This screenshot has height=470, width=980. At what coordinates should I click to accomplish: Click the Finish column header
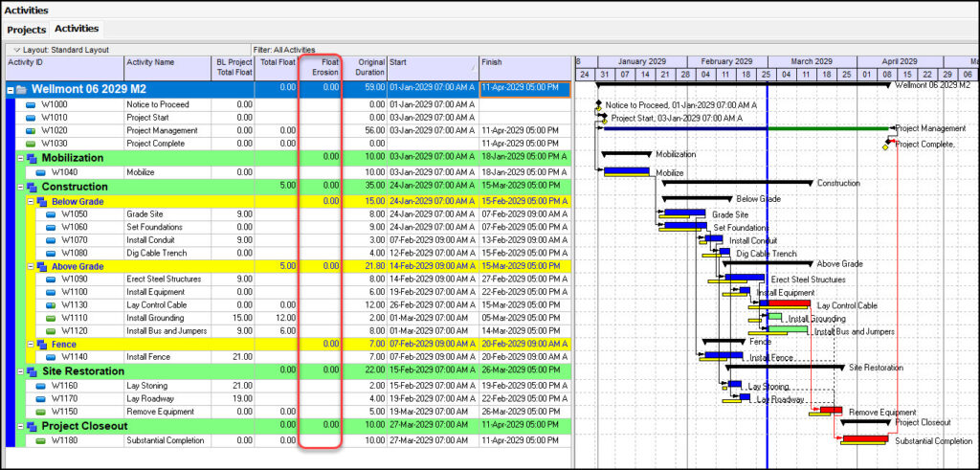click(525, 68)
